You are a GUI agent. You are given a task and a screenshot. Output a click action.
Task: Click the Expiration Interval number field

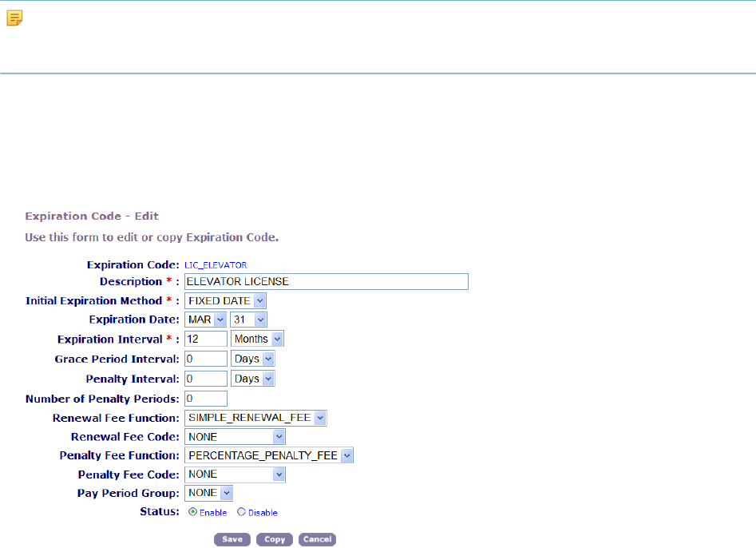pyautogui.click(x=206, y=339)
